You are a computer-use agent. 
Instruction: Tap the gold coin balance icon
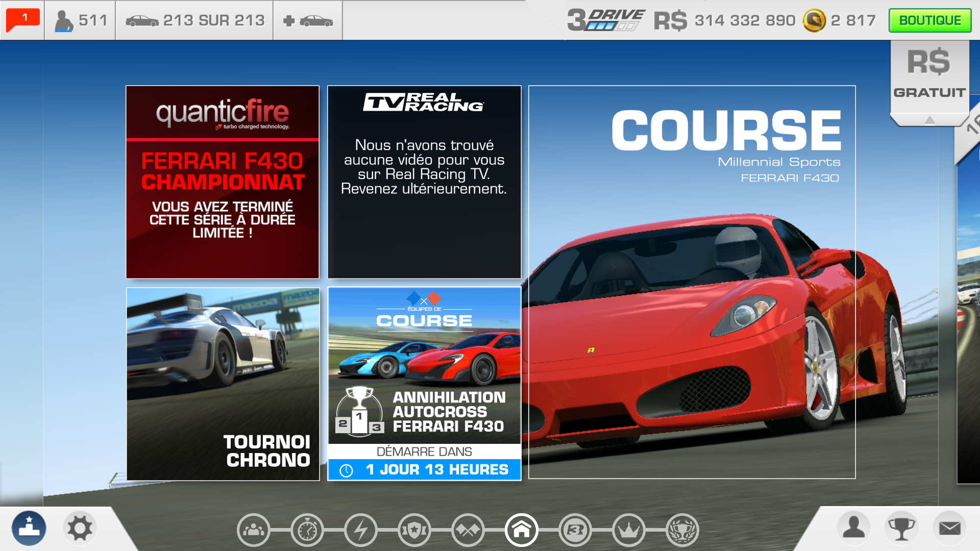[814, 20]
